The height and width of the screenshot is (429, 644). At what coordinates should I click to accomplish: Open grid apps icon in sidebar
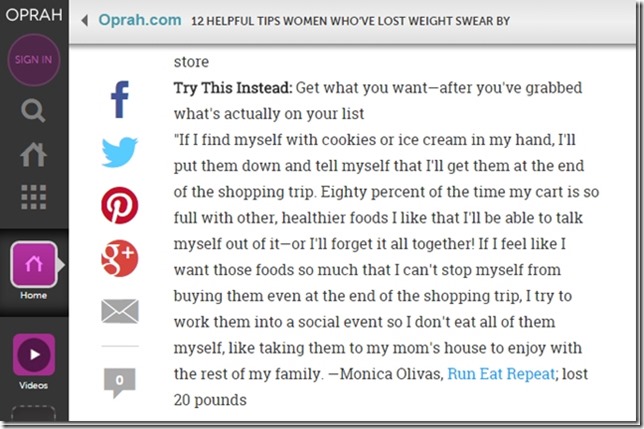tap(34, 197)
